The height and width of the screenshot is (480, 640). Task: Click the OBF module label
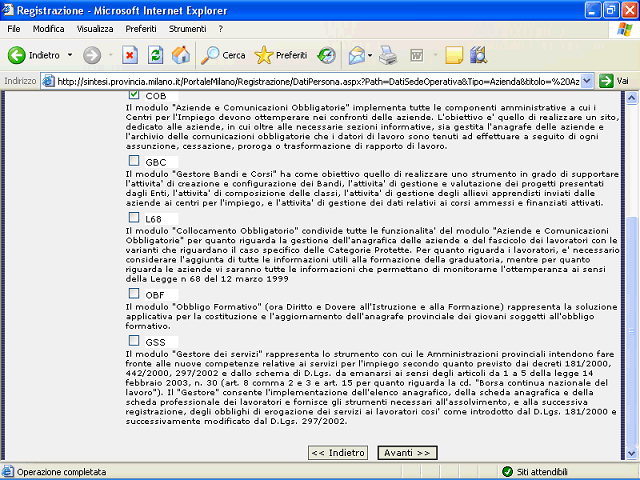(x=155, y=295)
